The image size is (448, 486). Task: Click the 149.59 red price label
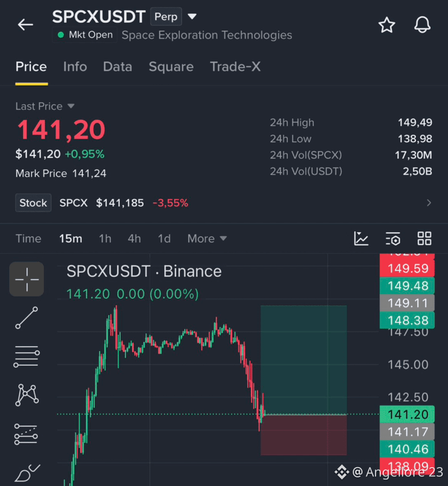click(407, 269)
